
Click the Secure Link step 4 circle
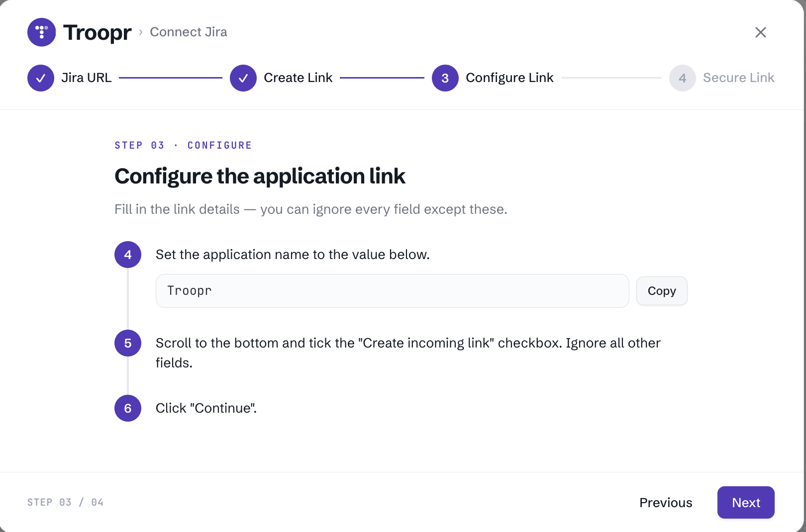[683, 78]
